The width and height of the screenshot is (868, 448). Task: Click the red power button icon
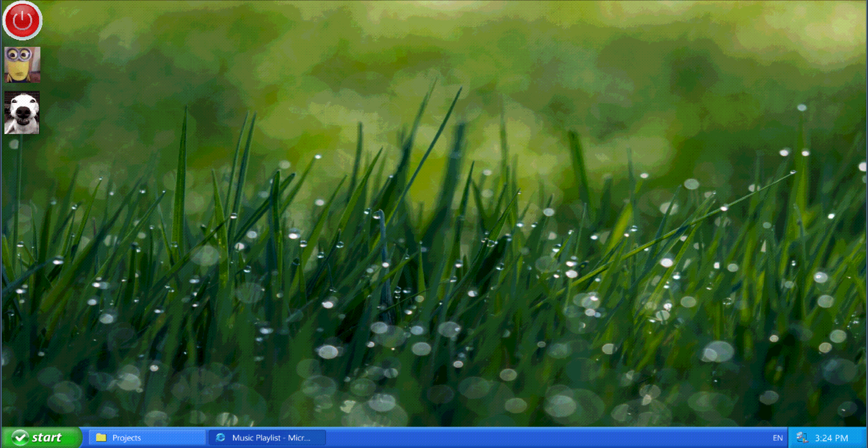22,20
